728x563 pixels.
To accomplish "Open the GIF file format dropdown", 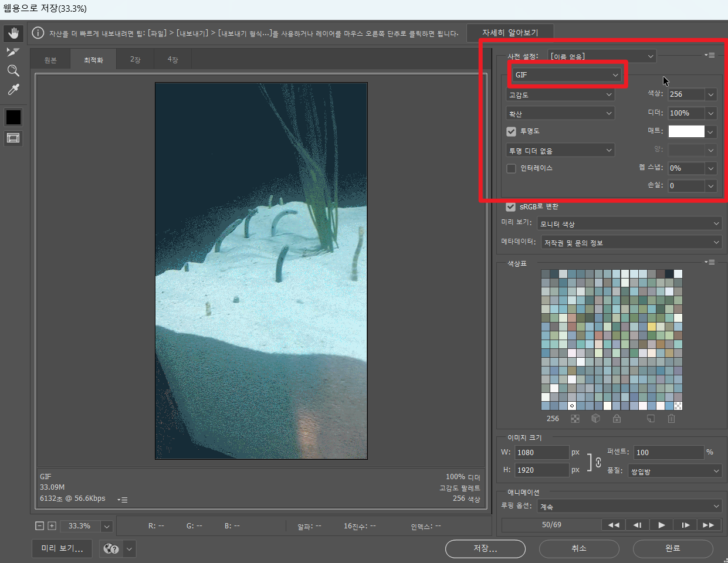I will [567, 75].
